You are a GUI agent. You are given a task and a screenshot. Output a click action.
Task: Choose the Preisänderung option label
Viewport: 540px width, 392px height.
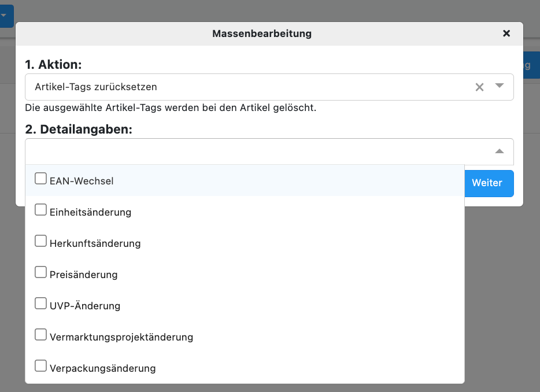84,275
